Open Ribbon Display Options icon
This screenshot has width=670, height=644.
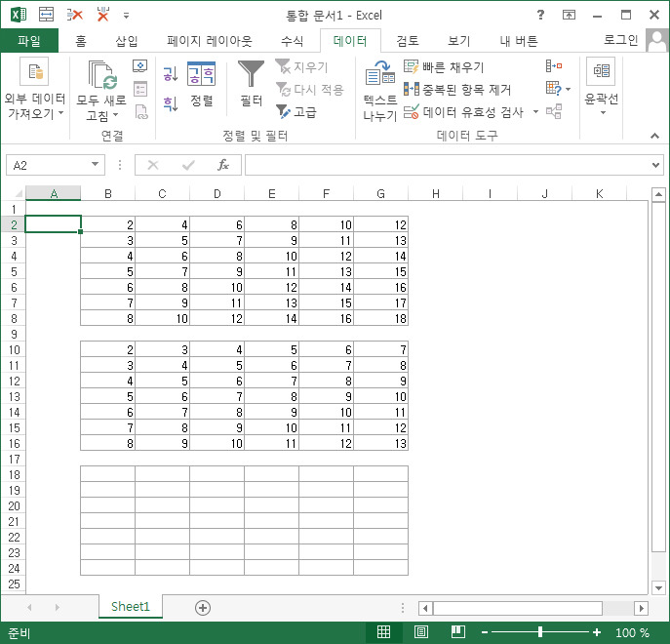569,15
